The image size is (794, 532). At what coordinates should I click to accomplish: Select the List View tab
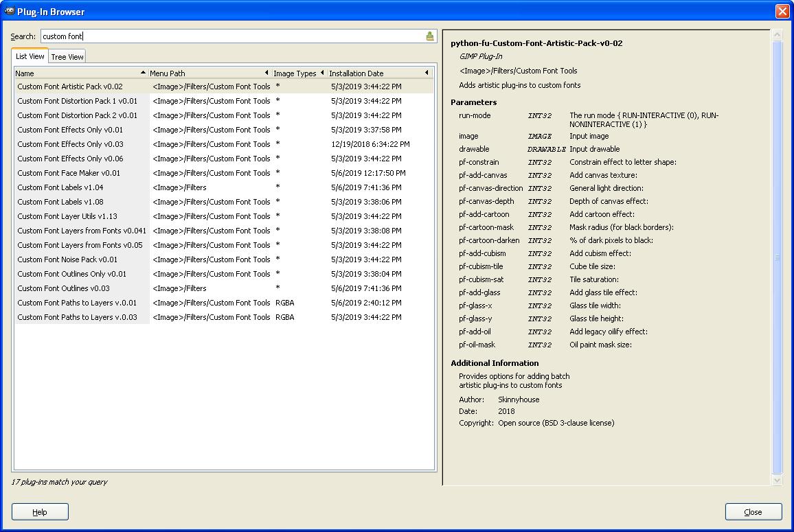point(30,56)
